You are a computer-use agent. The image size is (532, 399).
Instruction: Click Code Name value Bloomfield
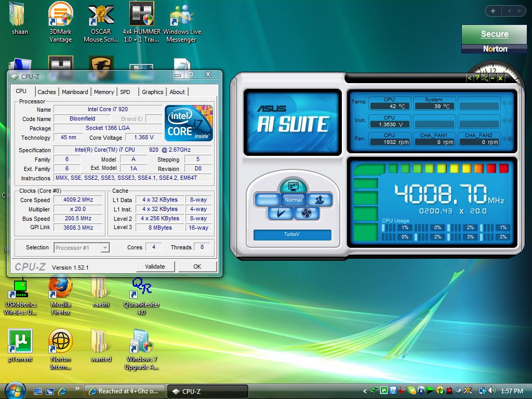point(82,119)
